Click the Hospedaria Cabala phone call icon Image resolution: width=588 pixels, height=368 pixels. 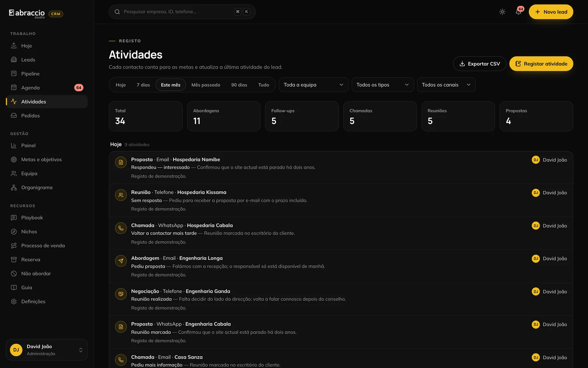coord(121,228)
